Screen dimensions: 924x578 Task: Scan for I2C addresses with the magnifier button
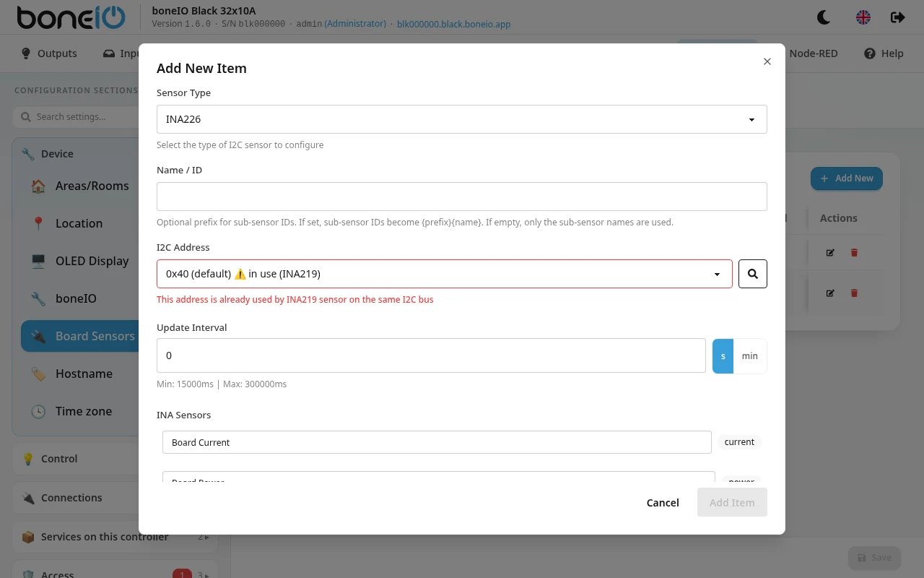coord(753,274)
